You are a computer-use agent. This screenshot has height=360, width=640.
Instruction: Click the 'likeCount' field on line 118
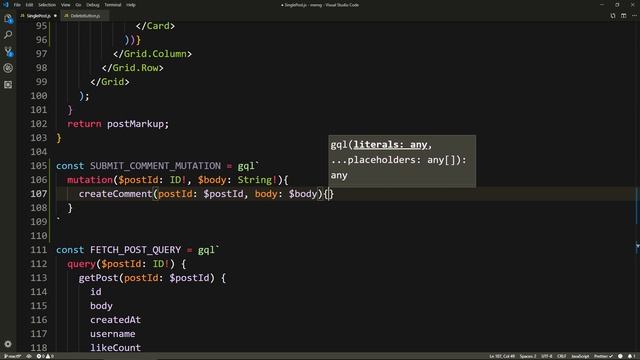[116, 348]
